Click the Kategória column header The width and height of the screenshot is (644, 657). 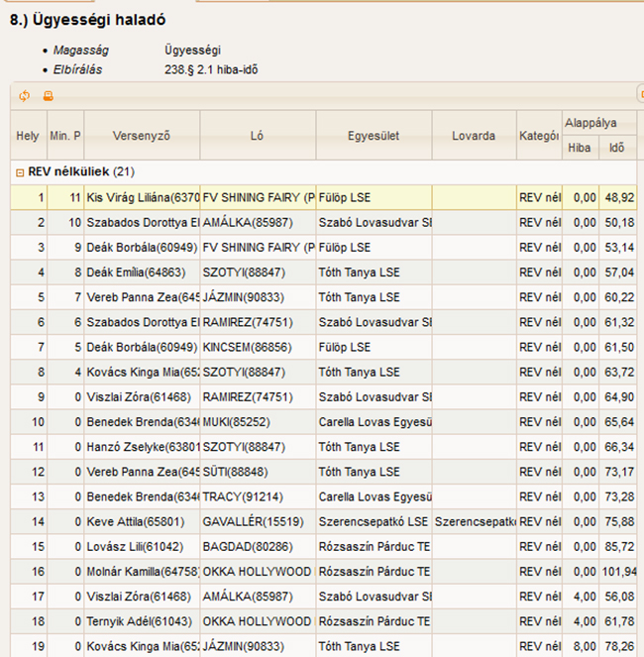(x=538, y=136)
